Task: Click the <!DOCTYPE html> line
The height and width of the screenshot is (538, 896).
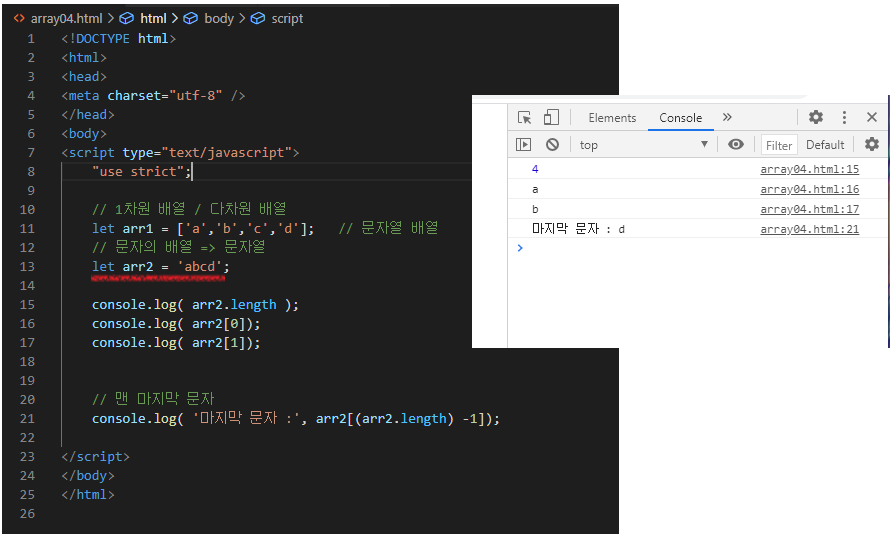Action: tap(118, 38)
